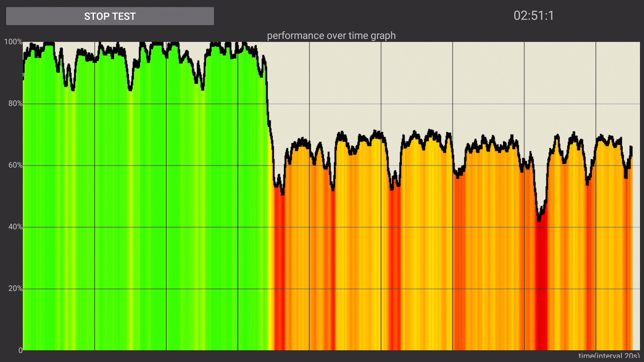This screenshot has width=644, height=362.
Task: Click the elapsed timer reading 02:51:1
Action: (533, 16)
